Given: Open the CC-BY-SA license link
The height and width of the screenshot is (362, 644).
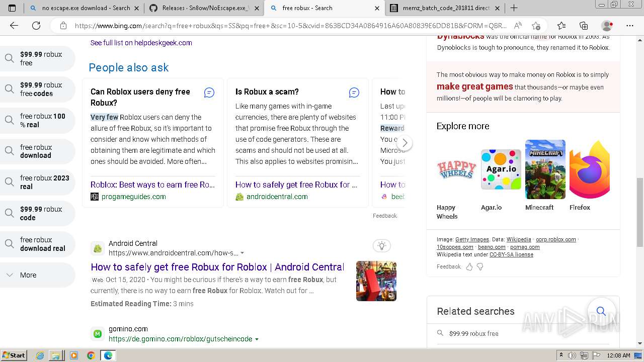Looking at the screenshot, I should click(x=511, y=254).
